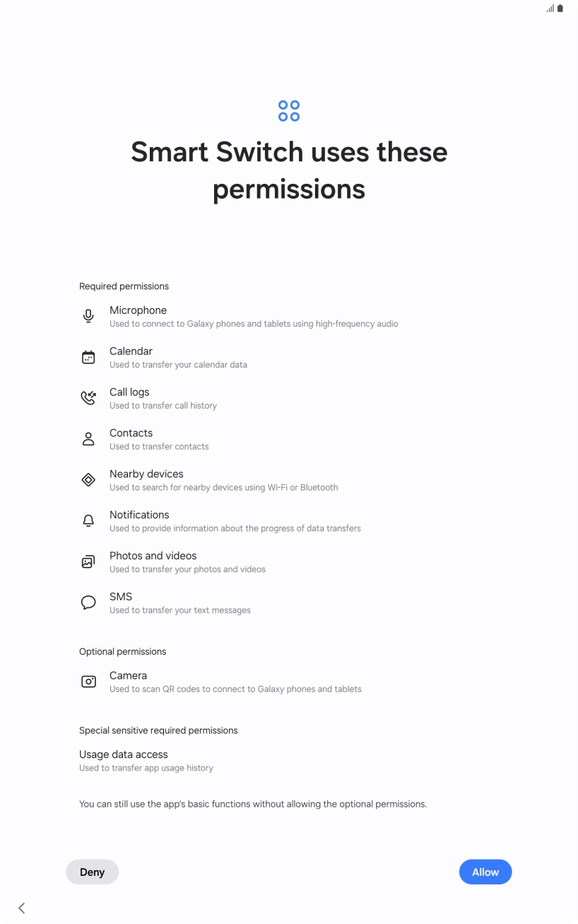
Task: Tap the Nearby devices description text
Action: pos(223,487)
